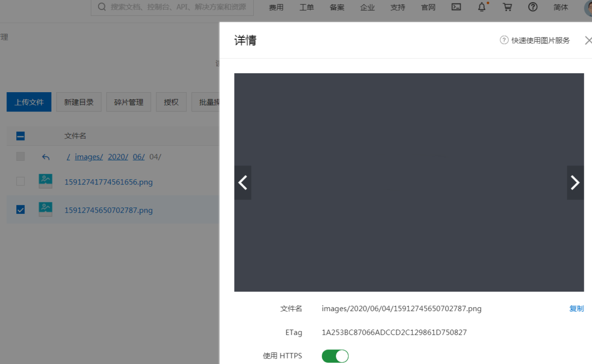Open the shopping cart icon

click(508, 7)
